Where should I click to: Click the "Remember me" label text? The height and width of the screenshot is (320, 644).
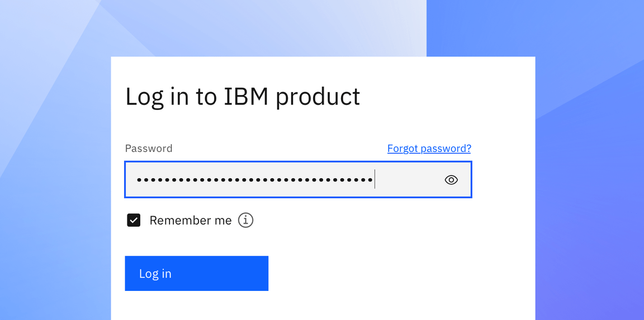(191, 220)
